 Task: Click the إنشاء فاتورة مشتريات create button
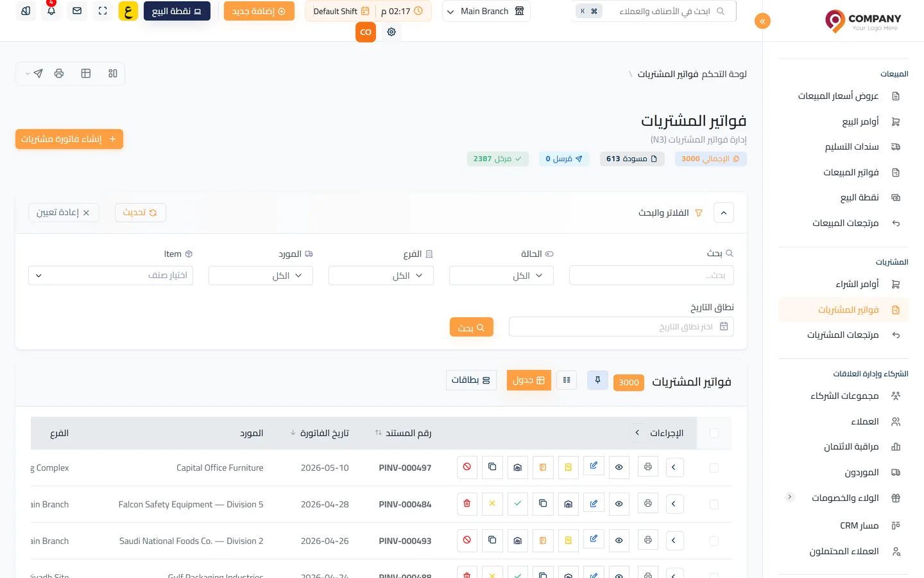[69, 139]
